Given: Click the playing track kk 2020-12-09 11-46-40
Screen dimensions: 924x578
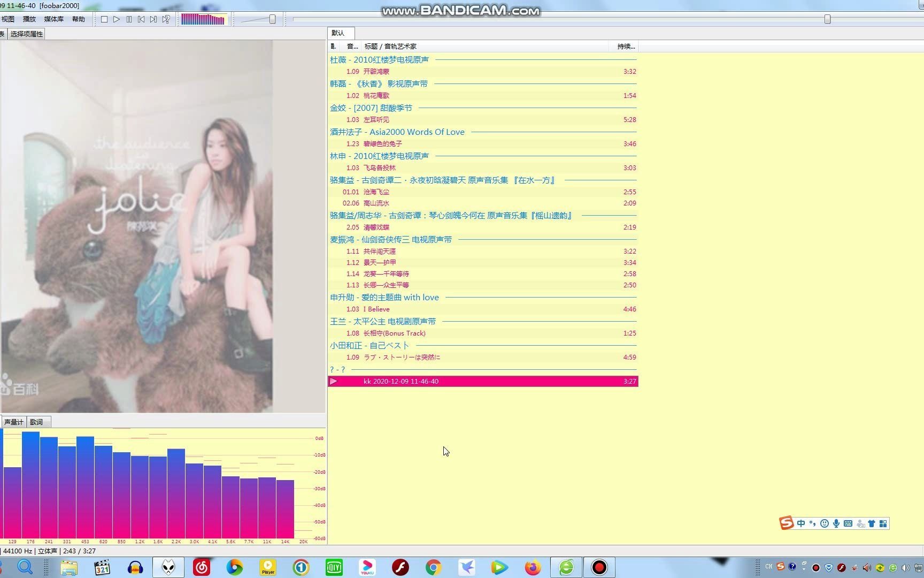Looking at the screenshot, I should coord(483,381).
